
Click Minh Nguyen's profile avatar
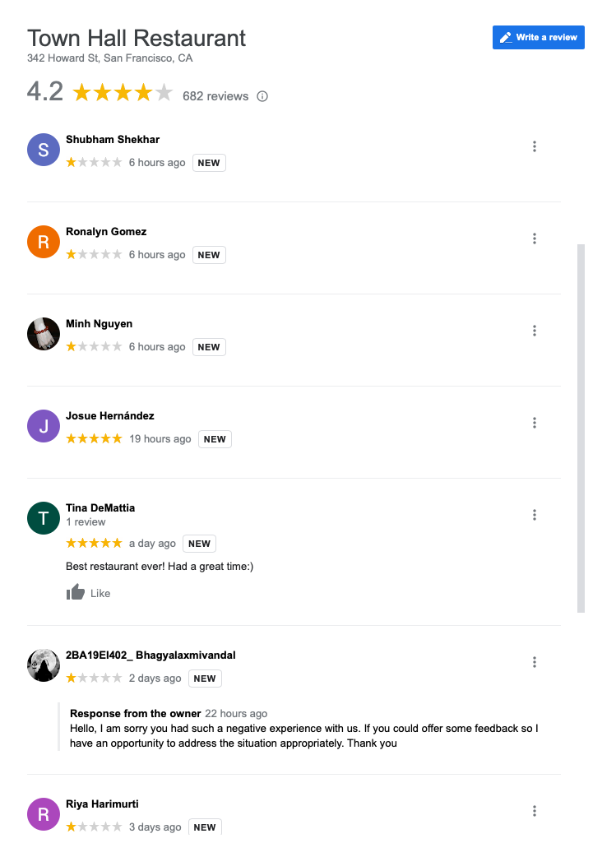[x=43, y=333]
